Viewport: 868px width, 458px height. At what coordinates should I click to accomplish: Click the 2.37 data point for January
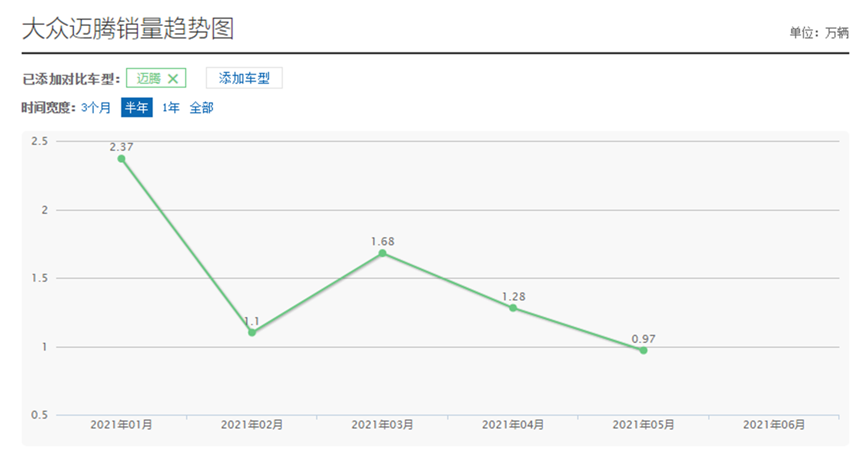(x=122, y=159)
